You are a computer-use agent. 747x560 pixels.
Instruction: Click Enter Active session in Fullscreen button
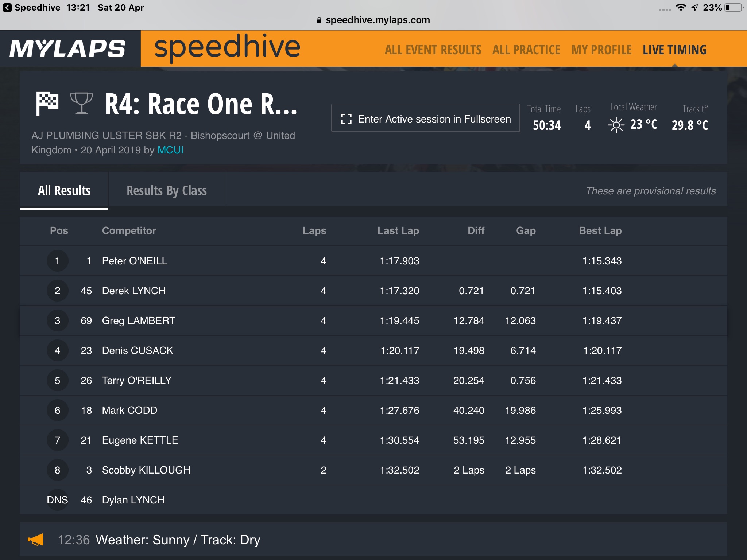(x=425, y=118)
